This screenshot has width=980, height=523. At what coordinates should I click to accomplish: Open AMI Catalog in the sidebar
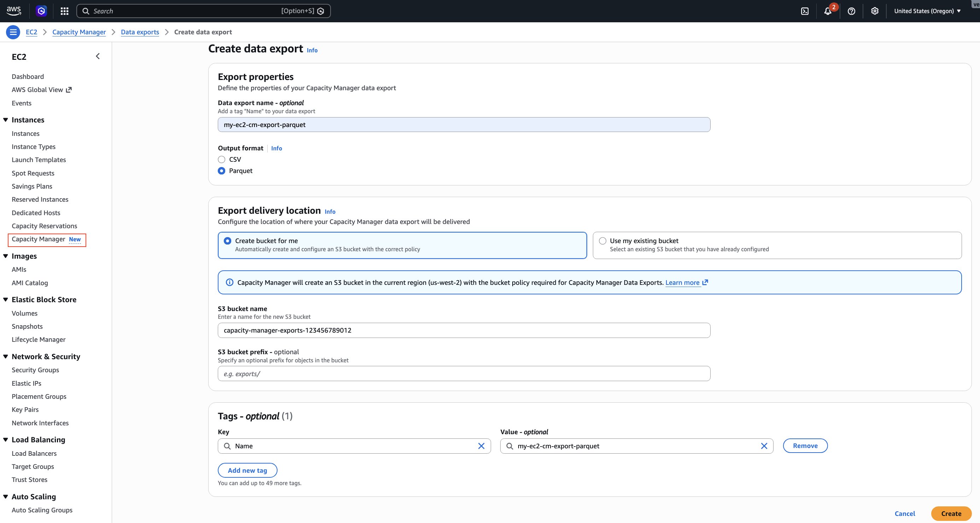coord(30,283)
